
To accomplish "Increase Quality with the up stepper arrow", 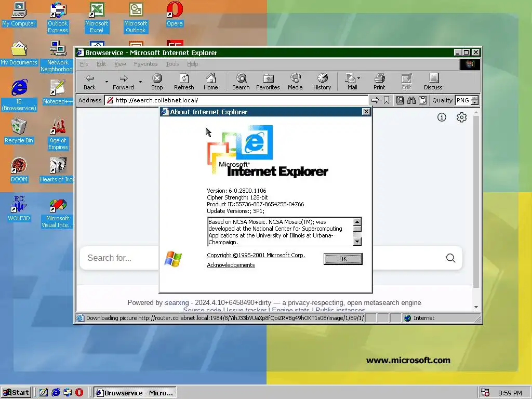I will click(x=475, y=98).
